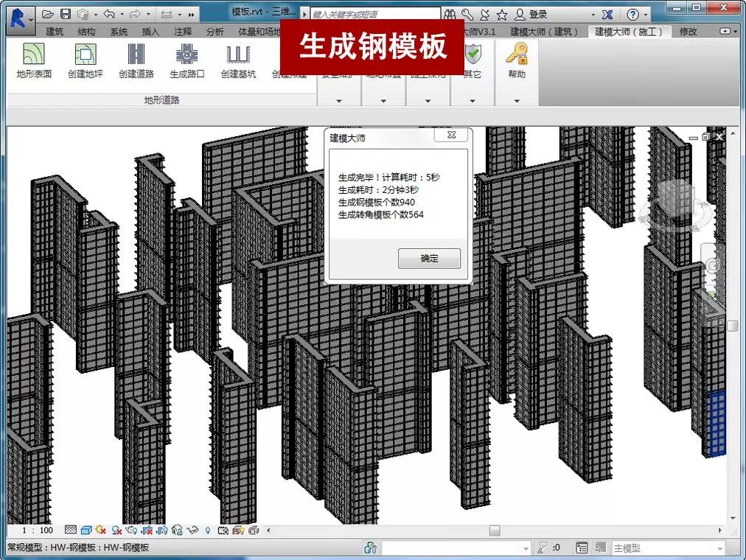The width and height of the screenshot is (746, 560).
Task: Click the 登录 sign-in button
Action: pos(532,15)
